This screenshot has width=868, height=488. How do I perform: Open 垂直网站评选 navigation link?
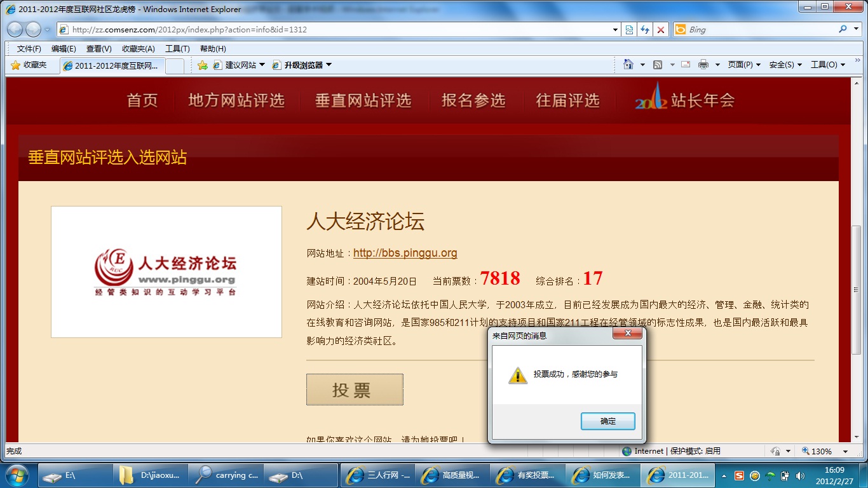363,100
